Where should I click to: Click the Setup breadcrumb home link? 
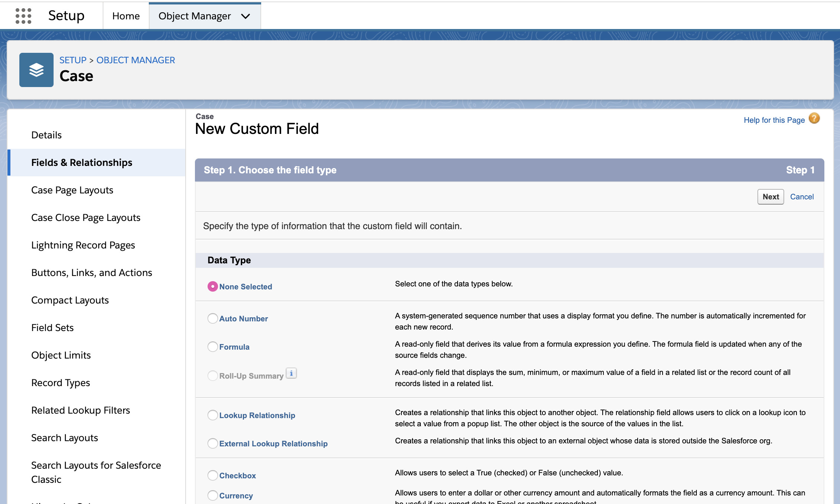[72, 60]
